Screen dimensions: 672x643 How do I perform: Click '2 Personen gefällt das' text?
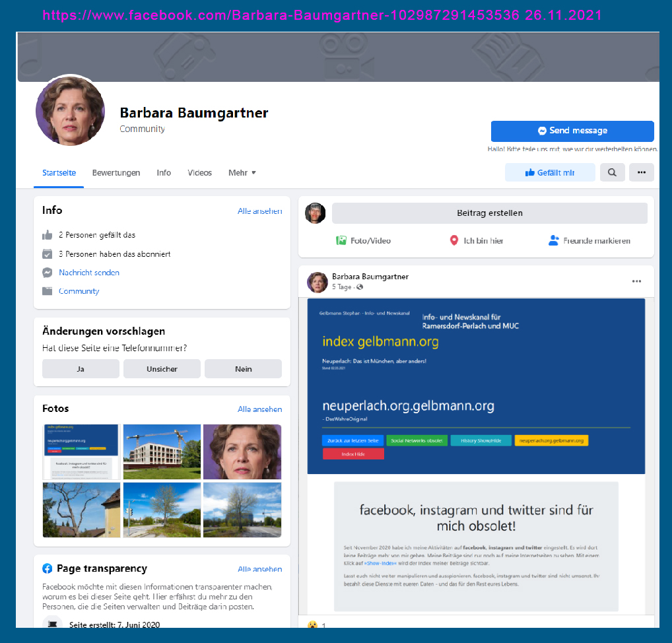pos(97,235)
